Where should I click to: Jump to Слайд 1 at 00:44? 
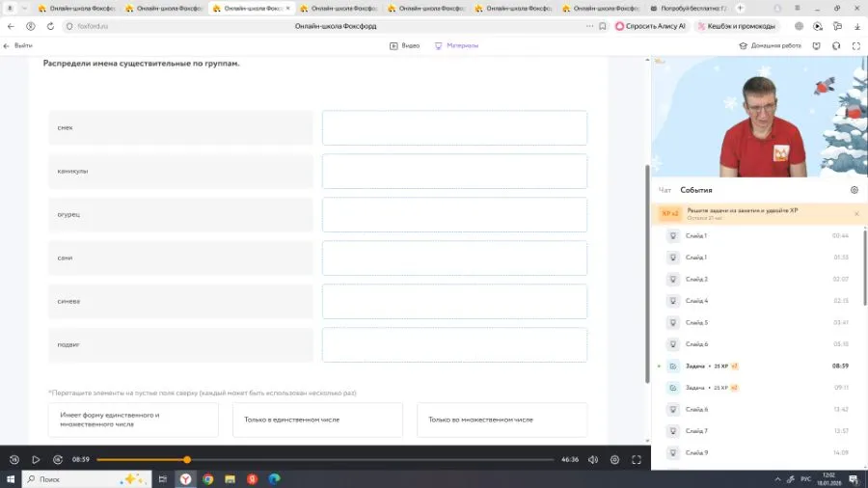point(757,235)
